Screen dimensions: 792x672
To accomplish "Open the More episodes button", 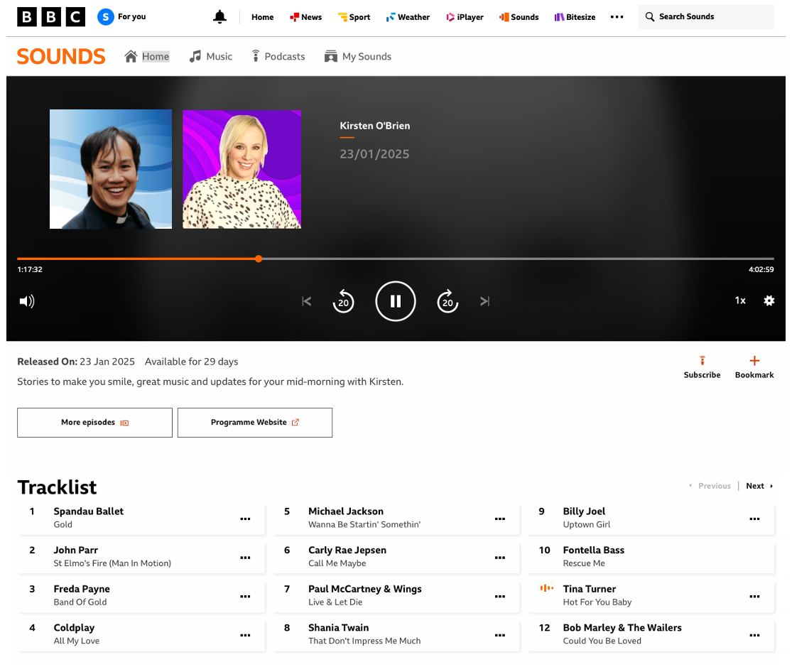I will tap(94, 423).
